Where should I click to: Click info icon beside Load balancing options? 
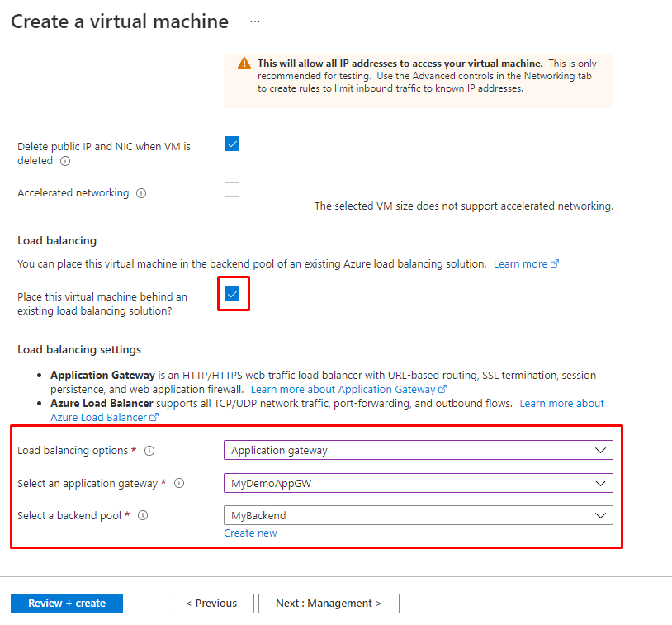pyautogui.click(x=149, y=451)
